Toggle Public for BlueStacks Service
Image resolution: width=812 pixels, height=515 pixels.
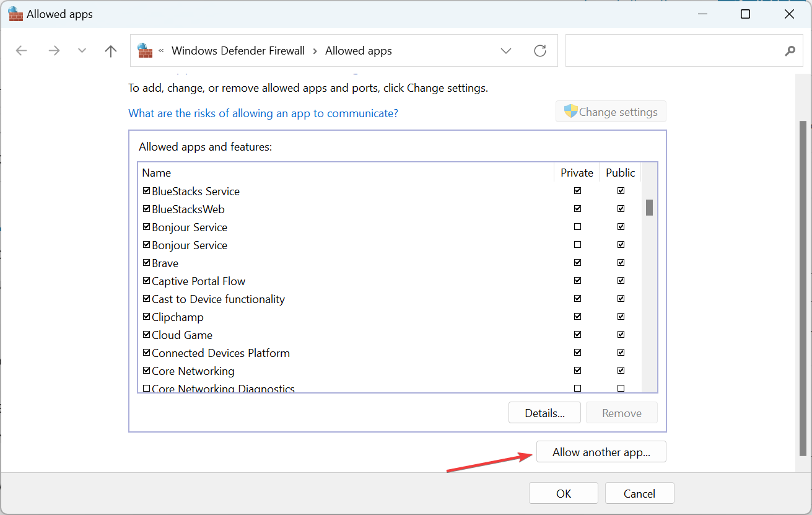(x=621, y=191)
